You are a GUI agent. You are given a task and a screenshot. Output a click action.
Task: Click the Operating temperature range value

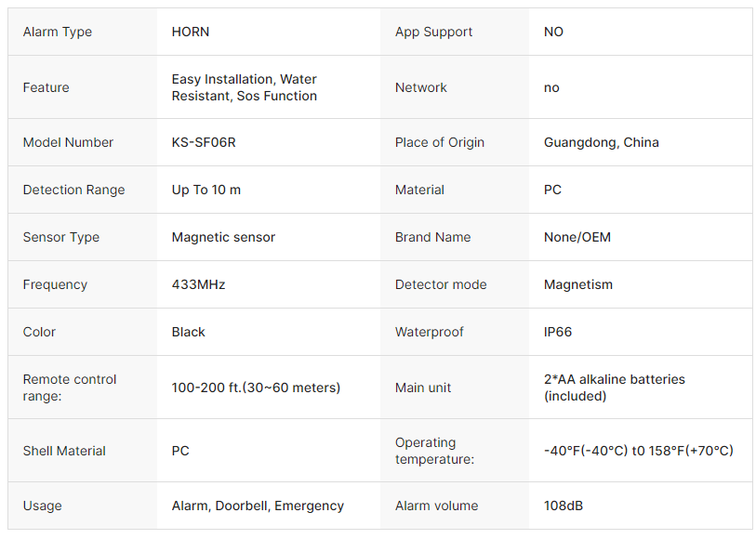pyautogui.click(x=638, y=451)
